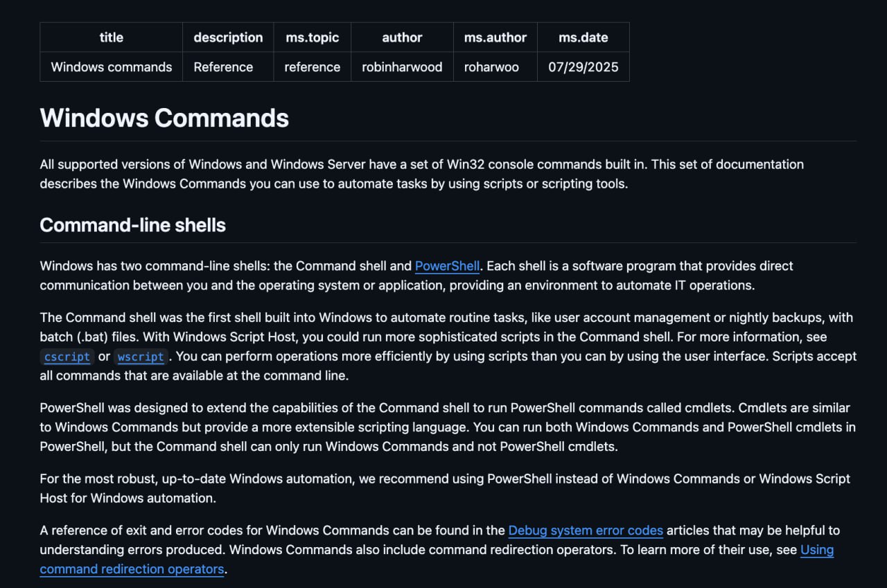The width and height of the screenshot is (887, 588).
Task: Click the cscript code link
Action: click(67, 357)
